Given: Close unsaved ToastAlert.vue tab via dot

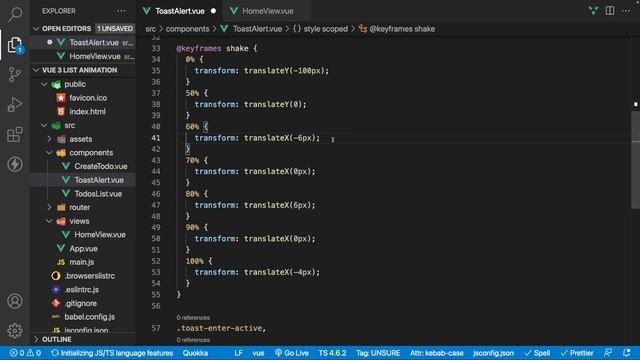Looking at the screenshot, I should pyautogui.click(x=213, y=11).
